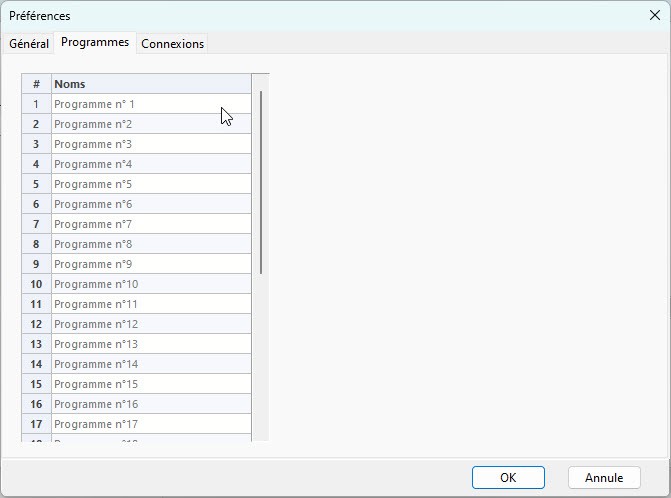671x498 pixels.
Task: Select row number 7 header
Action: tap(36, 224)
